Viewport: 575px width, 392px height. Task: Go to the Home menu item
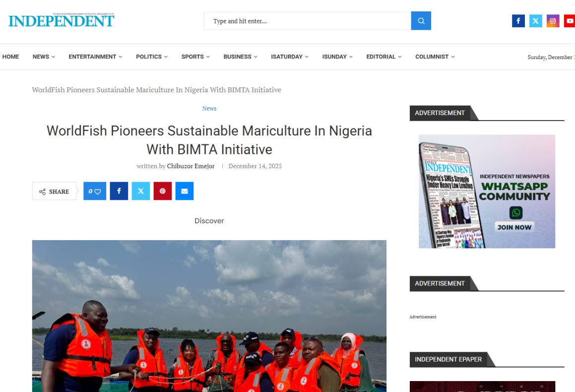[11, 57]
